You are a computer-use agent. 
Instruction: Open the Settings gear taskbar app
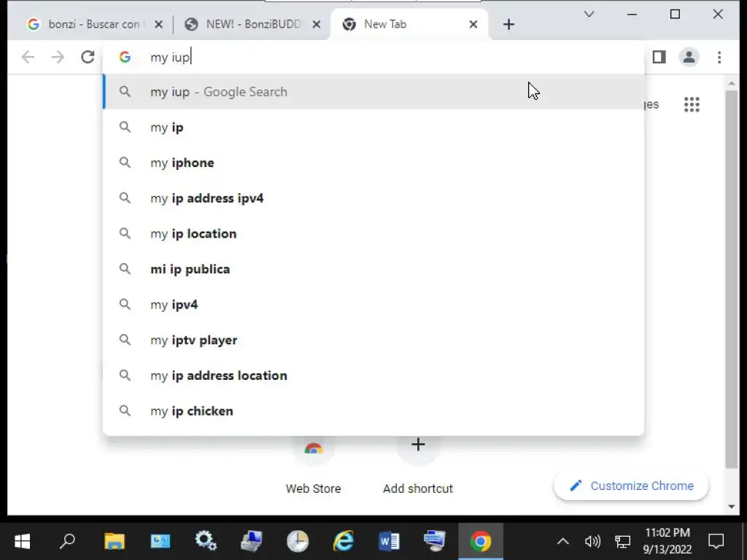pyautogui.click(x=206, y=542)
